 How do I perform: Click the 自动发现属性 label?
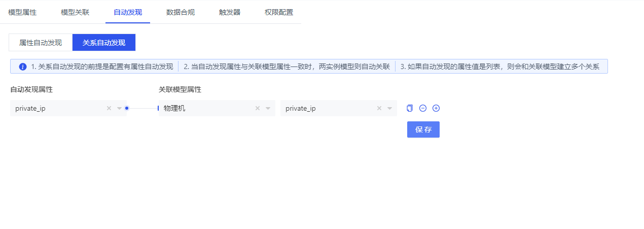coord(31,89)
